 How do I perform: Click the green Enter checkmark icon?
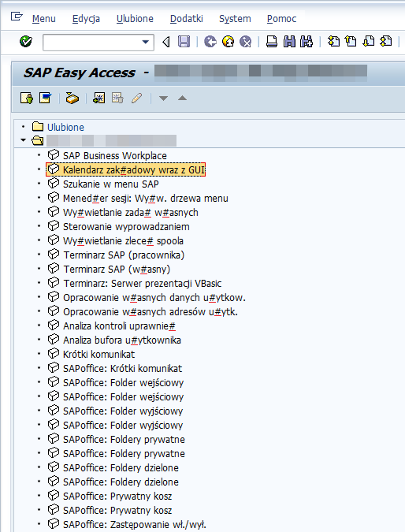[x=26, y=42]
